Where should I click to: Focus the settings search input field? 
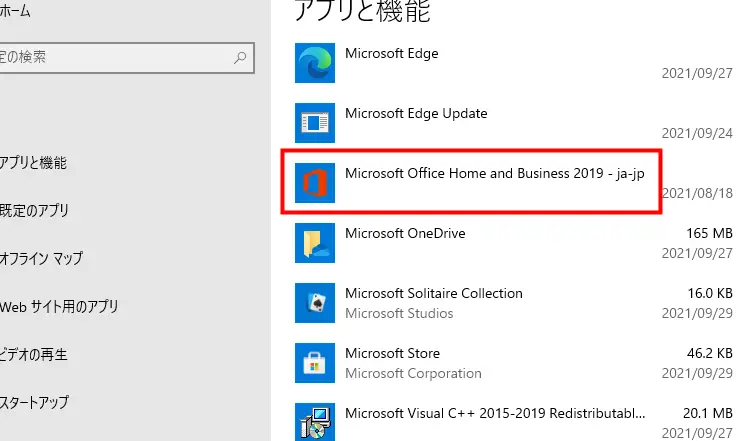(x=110, y=58)
